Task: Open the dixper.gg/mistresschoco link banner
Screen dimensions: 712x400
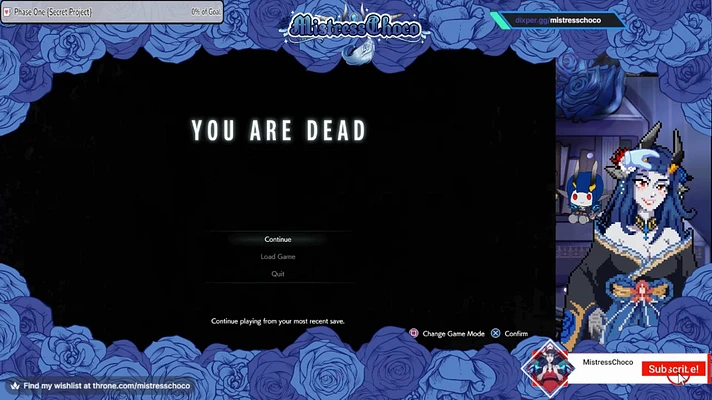Action: [558, 20]
